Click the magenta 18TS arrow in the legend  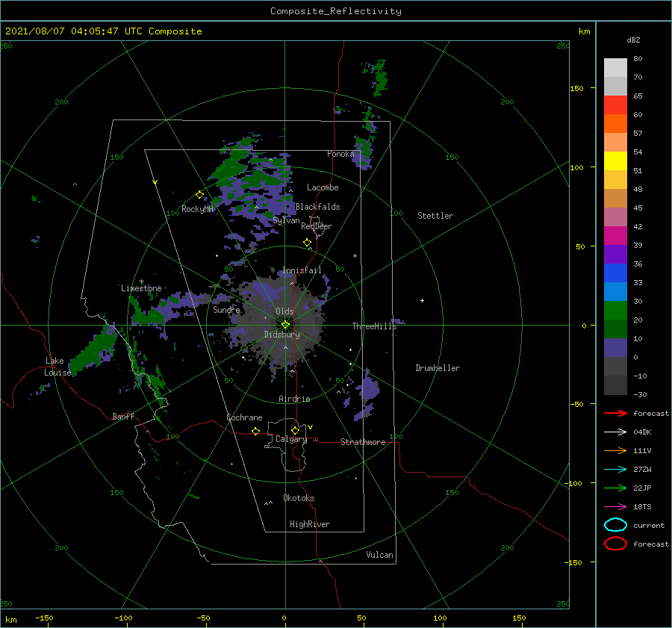[x=615, y=507]
